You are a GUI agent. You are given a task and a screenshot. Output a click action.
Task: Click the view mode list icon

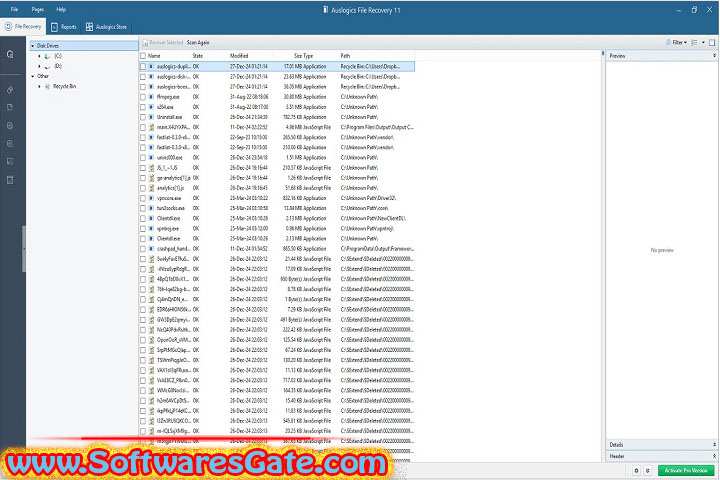(x=694, y=43)
